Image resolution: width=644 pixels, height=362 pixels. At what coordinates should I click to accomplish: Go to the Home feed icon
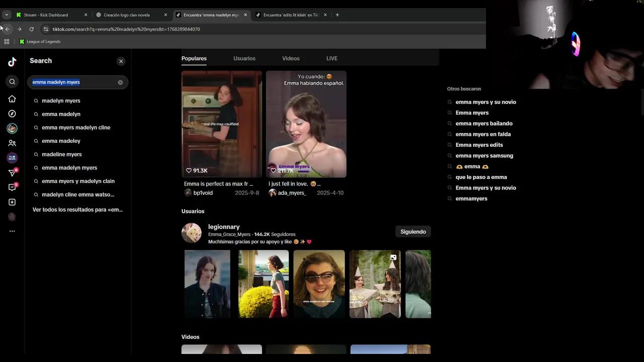click(x=12, y=99)
